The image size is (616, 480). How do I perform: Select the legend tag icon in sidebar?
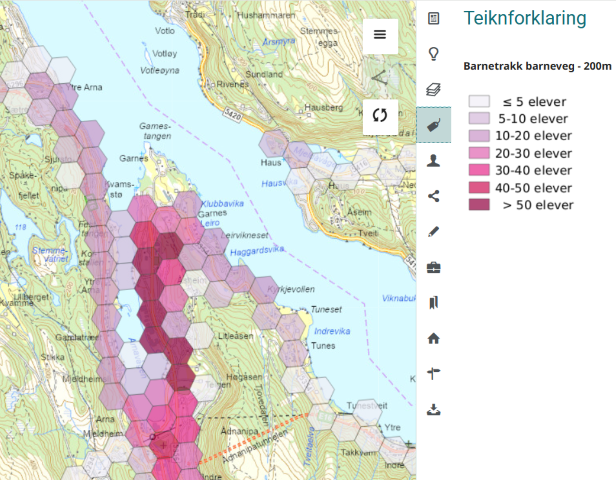[434, 125]
